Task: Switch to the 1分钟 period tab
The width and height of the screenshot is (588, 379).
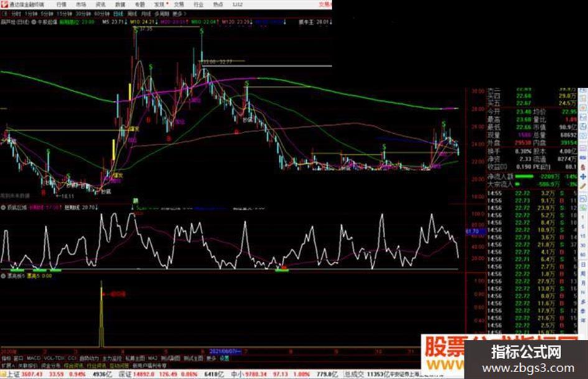Action: tap(30, 14)
